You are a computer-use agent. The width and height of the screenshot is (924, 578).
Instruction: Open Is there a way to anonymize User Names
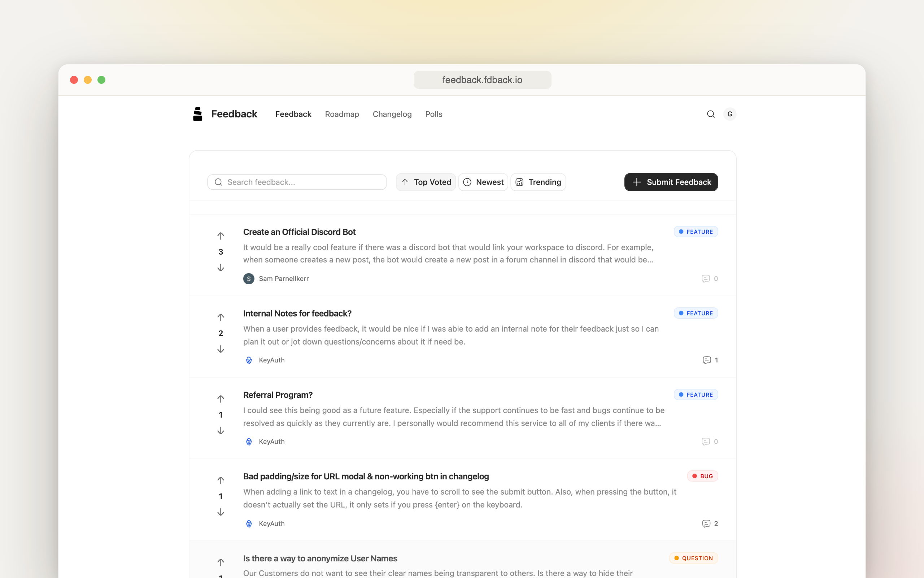pos(320,558)
